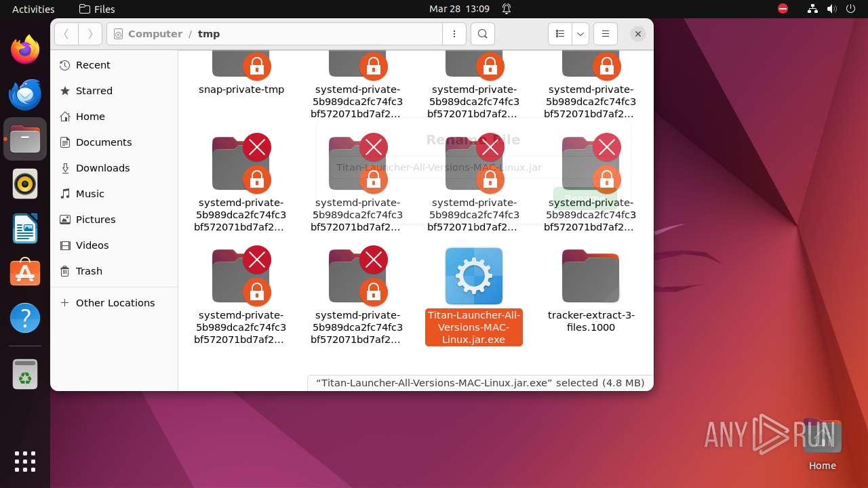Open the clock showing Mar 28 13:09

point(459,9)
